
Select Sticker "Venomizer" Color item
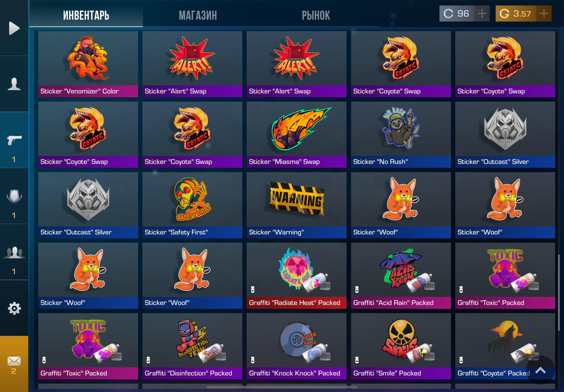coord(88,64)
